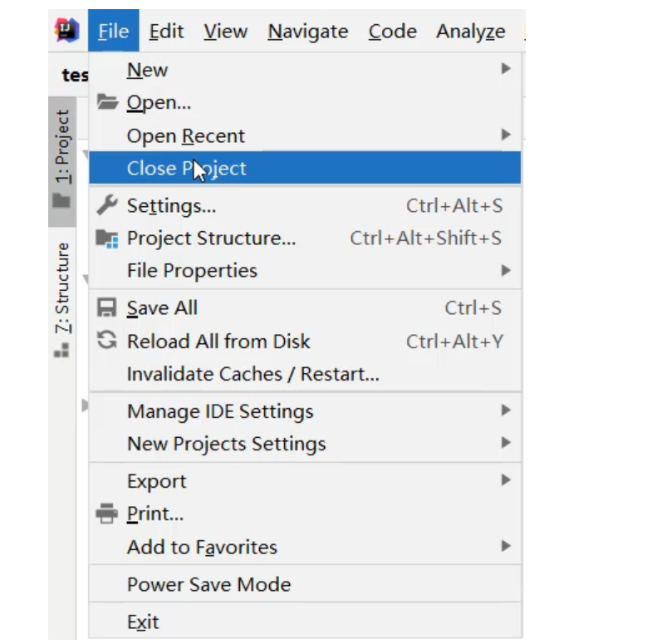The width and height of the screenshot is (652, 644).
Task: Click the IntelliJ IDEA logo icon
Action: 66,31
